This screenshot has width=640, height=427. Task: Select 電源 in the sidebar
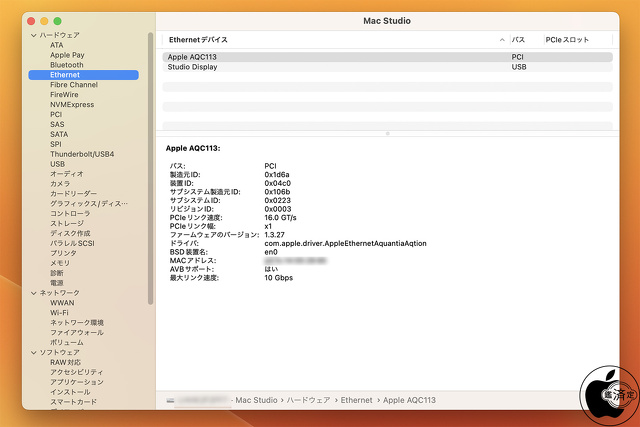[57, 283]
